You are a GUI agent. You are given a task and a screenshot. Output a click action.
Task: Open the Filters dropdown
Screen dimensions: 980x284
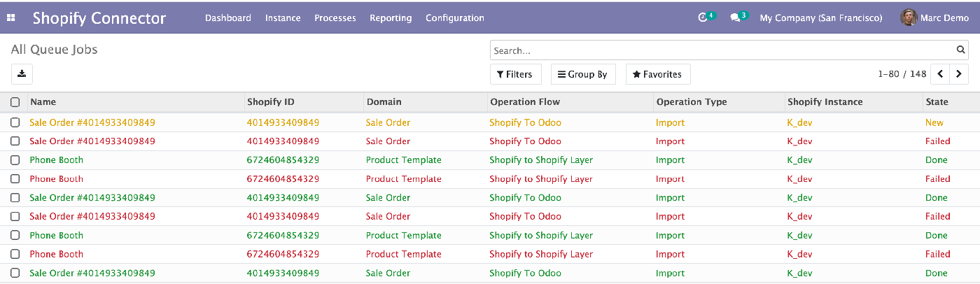[514, 74]
